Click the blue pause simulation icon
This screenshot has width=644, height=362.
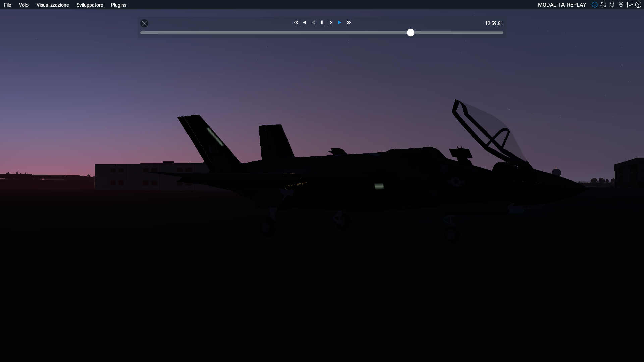(594, 5)
